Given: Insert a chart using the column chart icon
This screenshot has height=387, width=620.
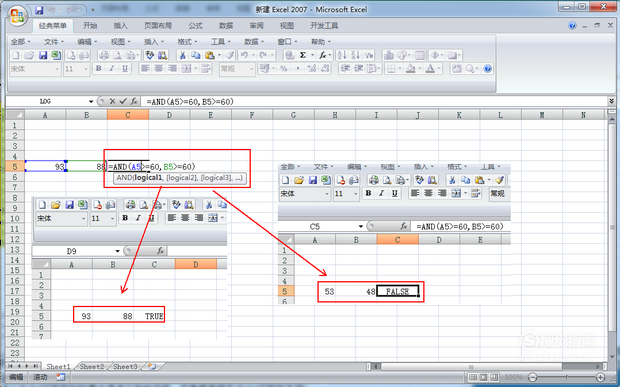Looking at the screenshot, I should [389, 55].
